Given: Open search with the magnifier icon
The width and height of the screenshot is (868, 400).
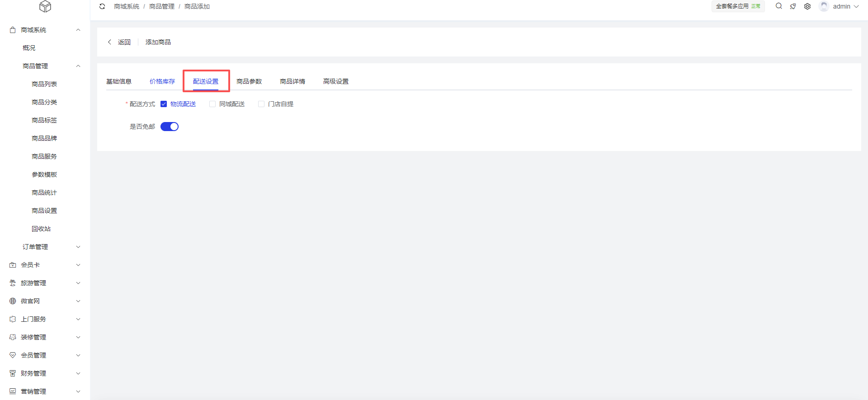Looking at the screenshot, I should pyautogui.click(x=778, y=6).
